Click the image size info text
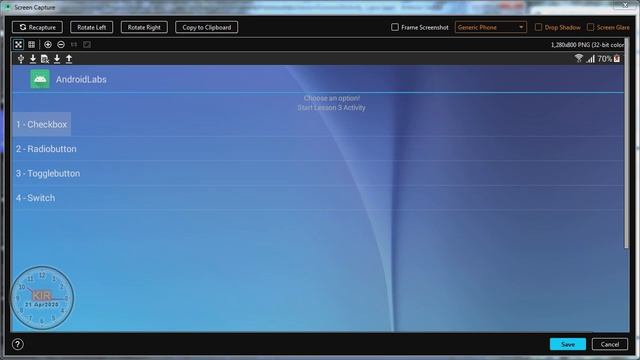Image resolution: width=640 pixels, height=360 pixels. (587, 44)
